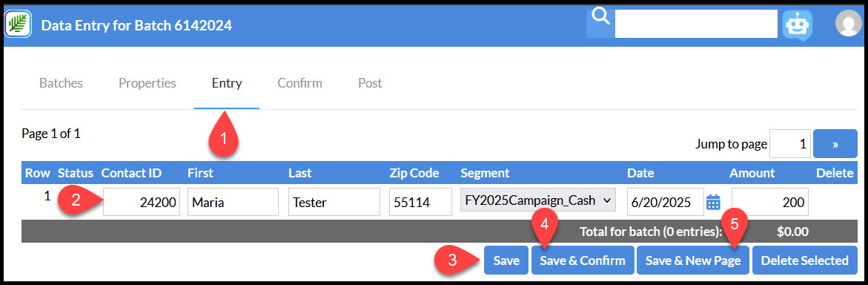The image size is (868, 285).
Task: Expand the Segment dropdown FY2025Campaign_Cash
Action: [x=538, y=200]
